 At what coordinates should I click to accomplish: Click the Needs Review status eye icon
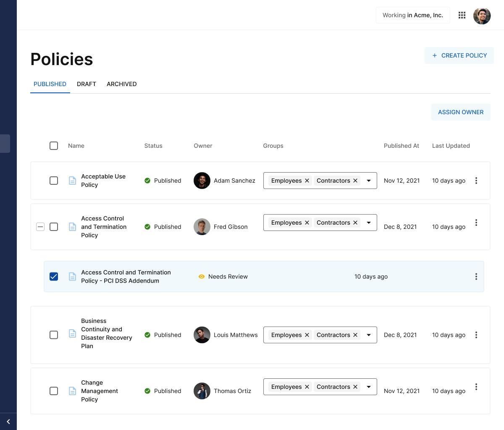[202, 277]
